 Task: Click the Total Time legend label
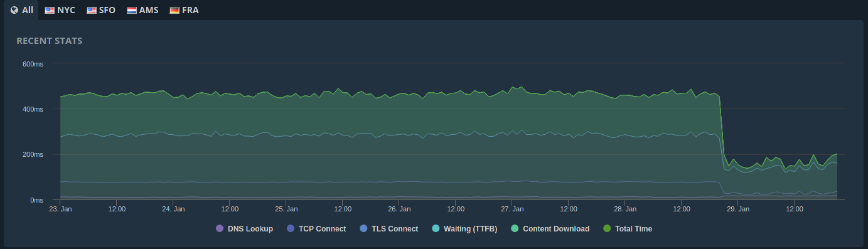634,229
